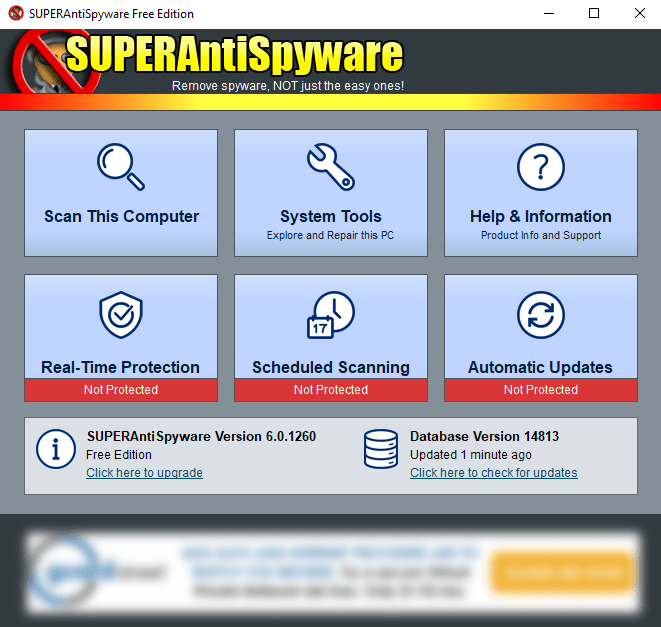The width and height of the screenshot is (661, 627).
Task: Click the magnifying glass scan icon
Action: click(x=121, y=167)
